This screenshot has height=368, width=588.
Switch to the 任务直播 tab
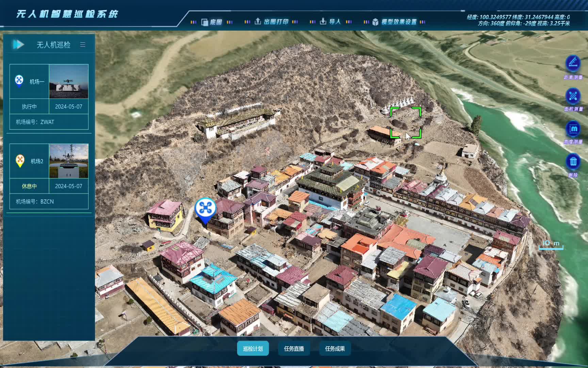[x=294, y=349]
